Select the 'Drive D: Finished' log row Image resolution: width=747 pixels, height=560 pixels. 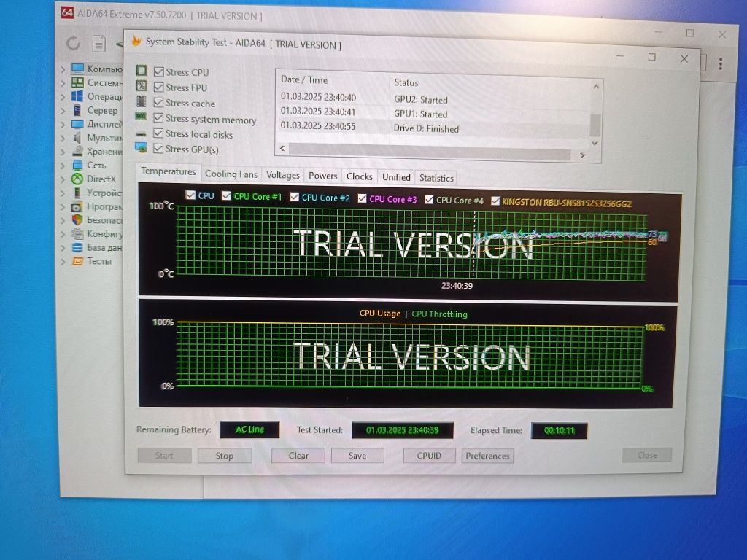pos(433,128)
